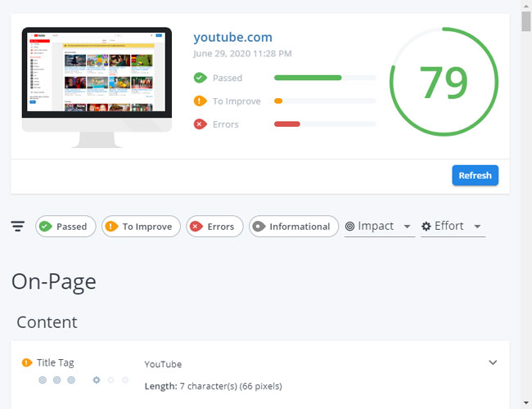Image resolution: width=532 pixels, height=409 pixels.
Task: Click the green Passed checkmark icon in summary
Action: [200, 79]
